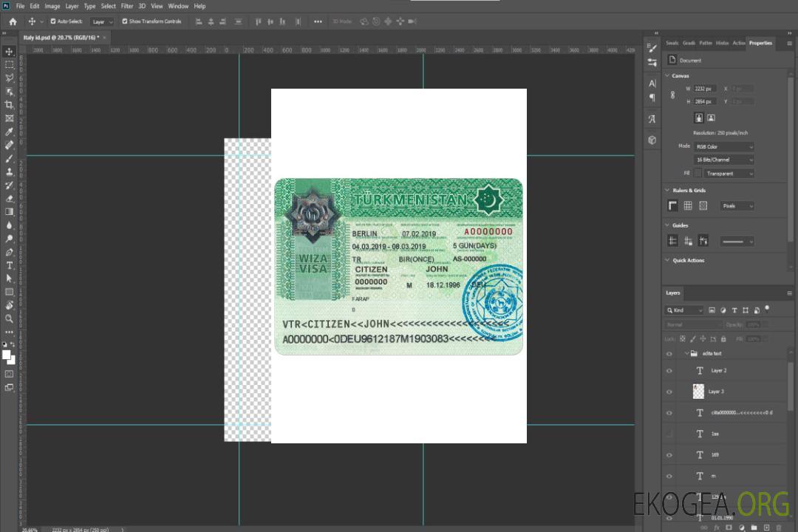This screenshot has height=532, width=798.
Task: Select the Rectangular Marquee tool
Action: (x=9, y=65)
